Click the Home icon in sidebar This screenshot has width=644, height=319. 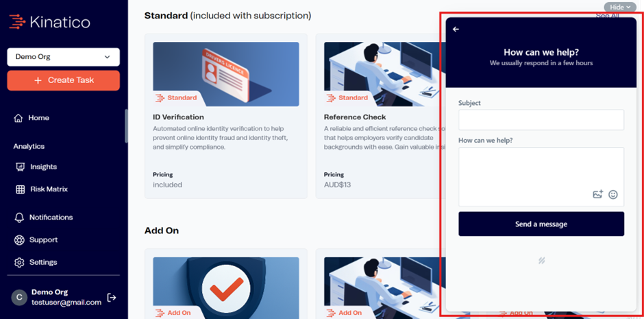[18, 118]
